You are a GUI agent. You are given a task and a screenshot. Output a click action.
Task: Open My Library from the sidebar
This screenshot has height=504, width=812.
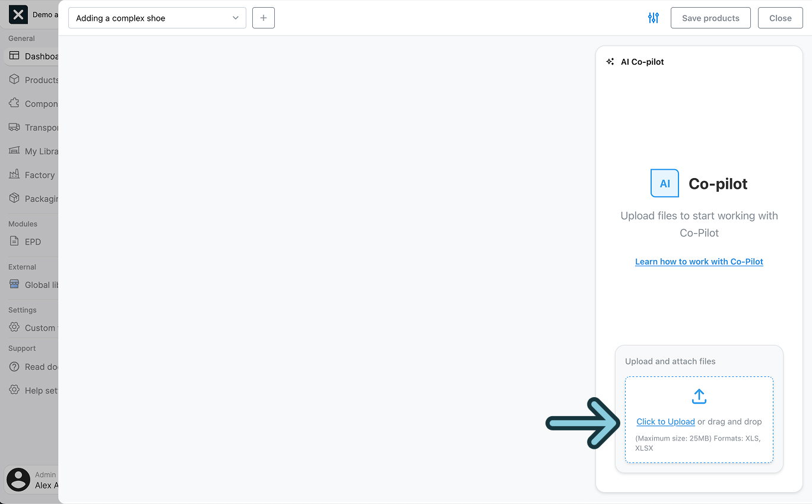pyautogui.click(x=39, y=151)
